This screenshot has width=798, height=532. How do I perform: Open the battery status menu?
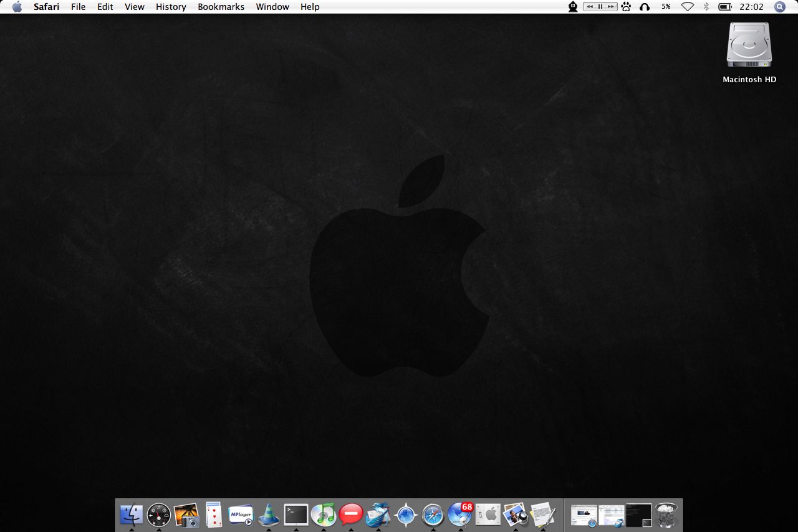click(x=724, y=7)
